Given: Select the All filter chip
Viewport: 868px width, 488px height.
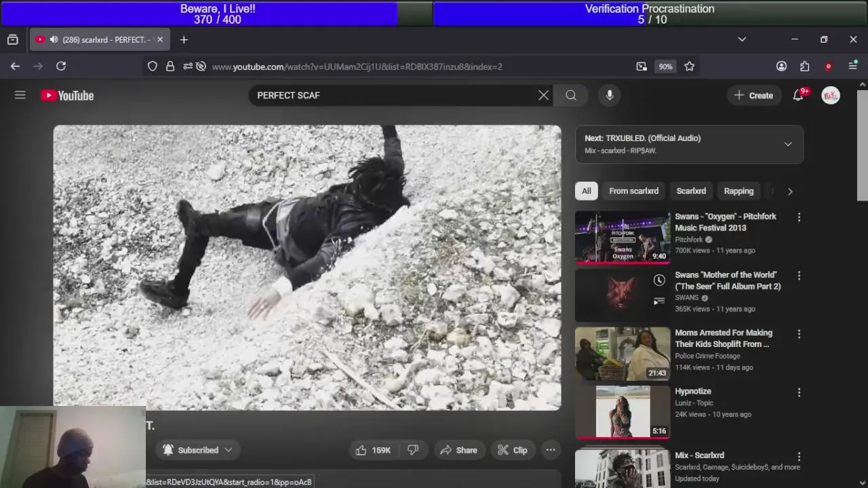Looking at the screenshot, I should click(x=587, y=191).
